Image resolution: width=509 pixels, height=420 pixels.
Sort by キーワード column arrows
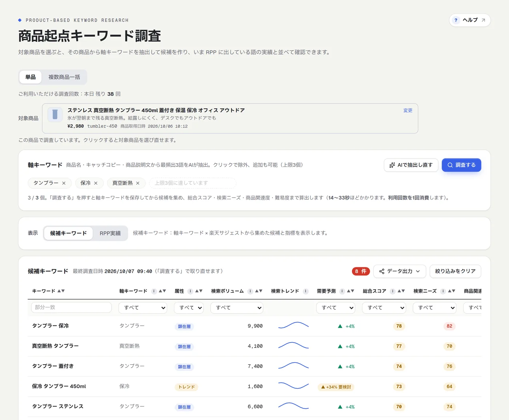[61, 291]
